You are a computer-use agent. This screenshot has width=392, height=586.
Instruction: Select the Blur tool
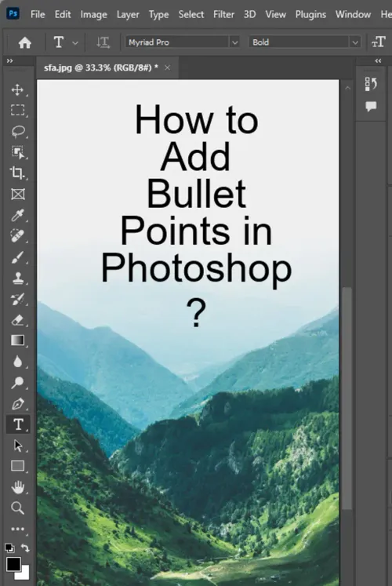click(17, 362)
